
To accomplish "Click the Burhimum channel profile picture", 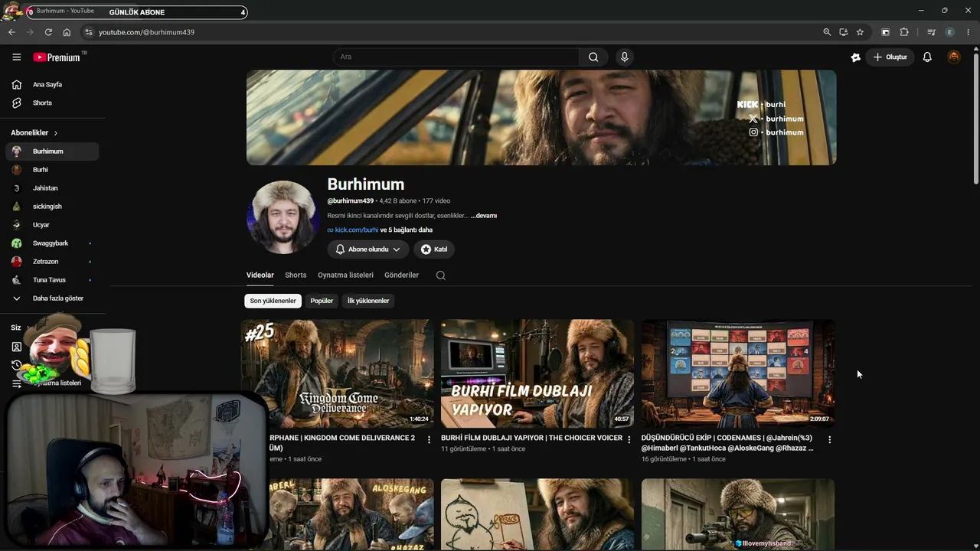I will (x=283, y=217).
